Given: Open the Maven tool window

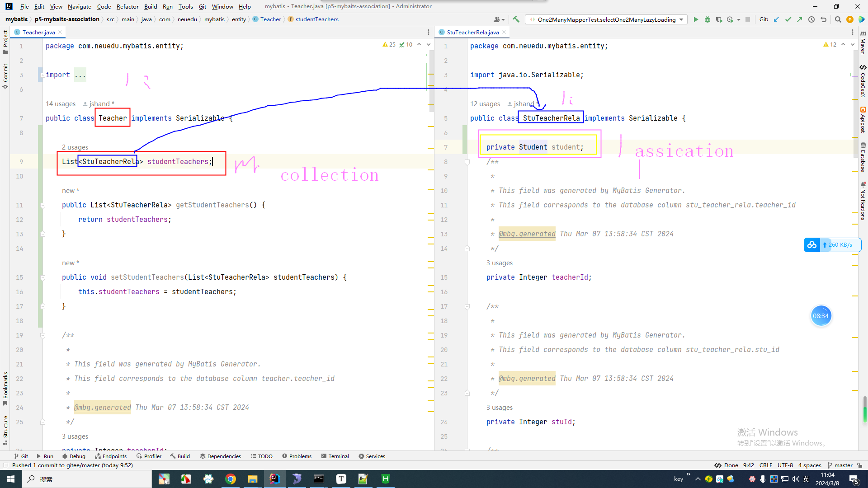Looking at the screenshot, I should pyautogui.click(x=863, y=42).
